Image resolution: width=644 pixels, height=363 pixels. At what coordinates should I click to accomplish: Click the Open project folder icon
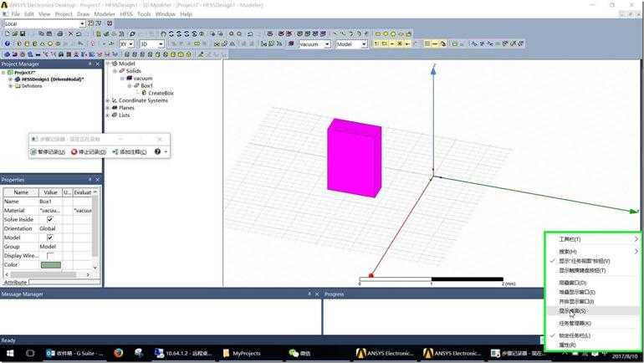click(x=15, y=33)
